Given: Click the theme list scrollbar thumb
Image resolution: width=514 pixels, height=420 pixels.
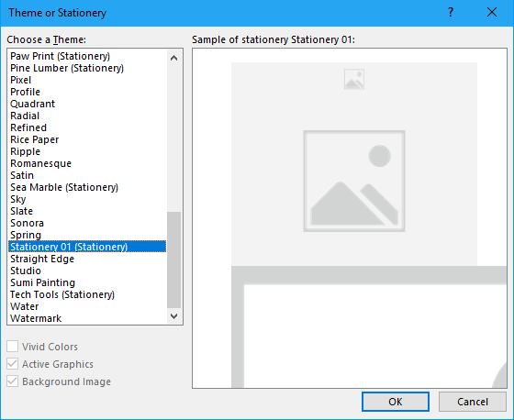Looking at the screenshot, I should [x=174, y=260].
